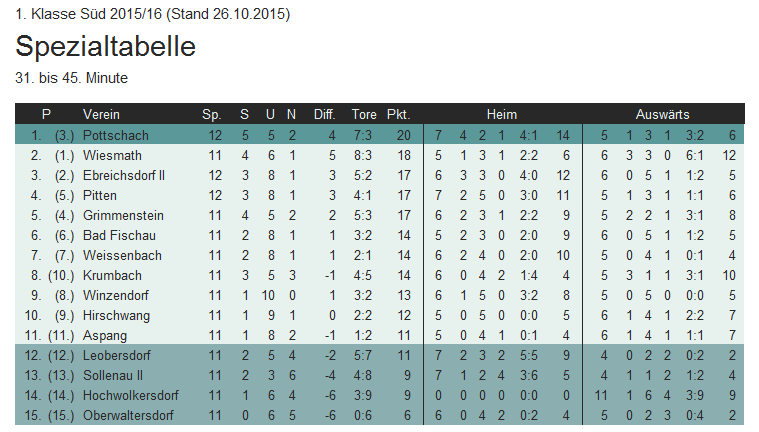The height and width of the screenshot is (432, 759).
Task: Click the Pottschach team name
Action: [x=115, y=135]
